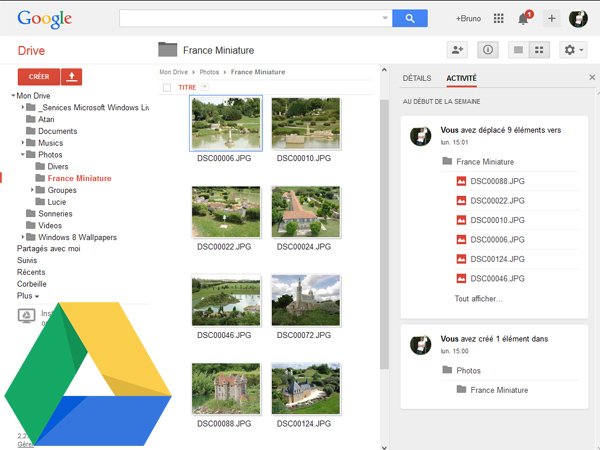Switch to list view icon

[x=518, y=50]
